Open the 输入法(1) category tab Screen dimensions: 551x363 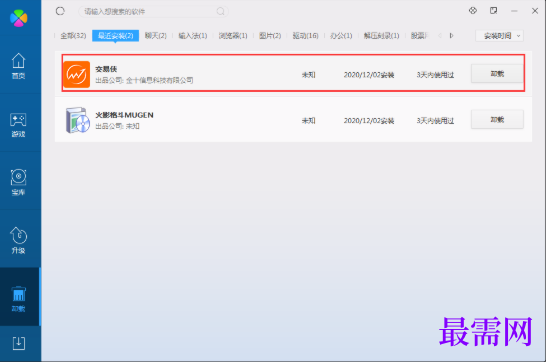193,35
